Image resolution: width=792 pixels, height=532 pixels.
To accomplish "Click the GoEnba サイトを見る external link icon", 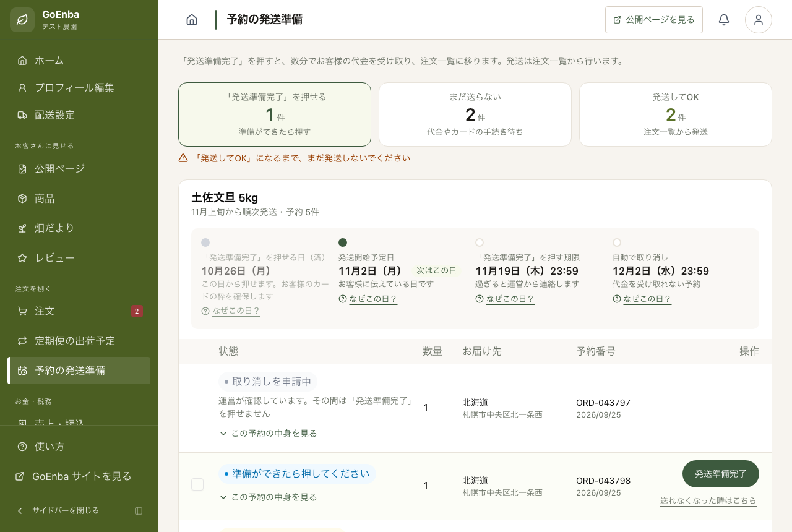I will click(20, 476).
